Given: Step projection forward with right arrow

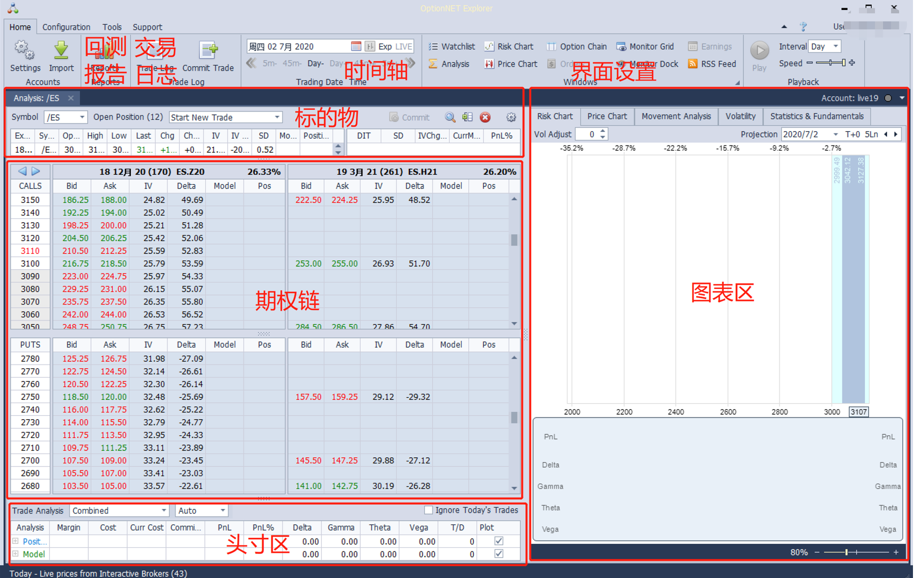Looking at the screenshot, I should point(896,134).
